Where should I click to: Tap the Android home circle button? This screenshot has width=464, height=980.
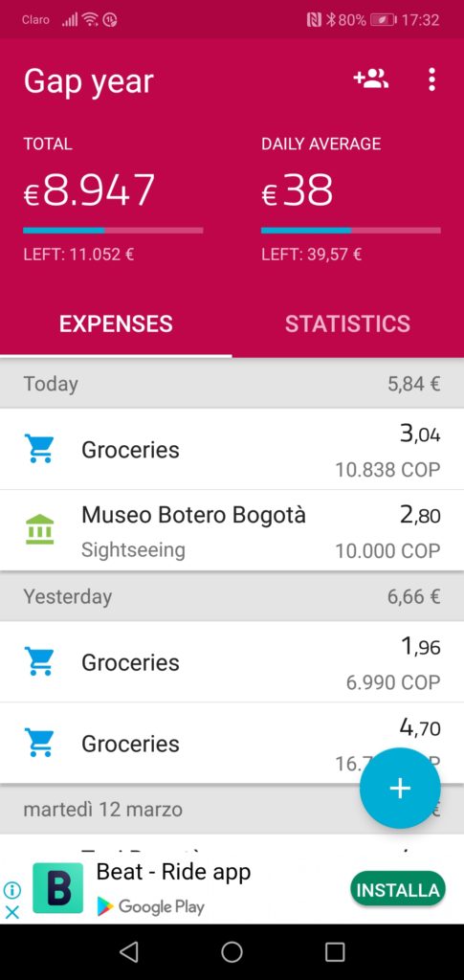point(232,952)
